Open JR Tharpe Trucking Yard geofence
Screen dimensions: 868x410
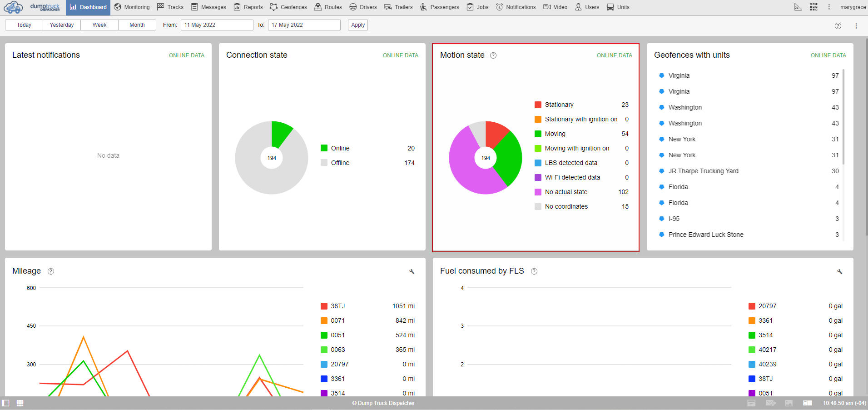tap(703, 171)
